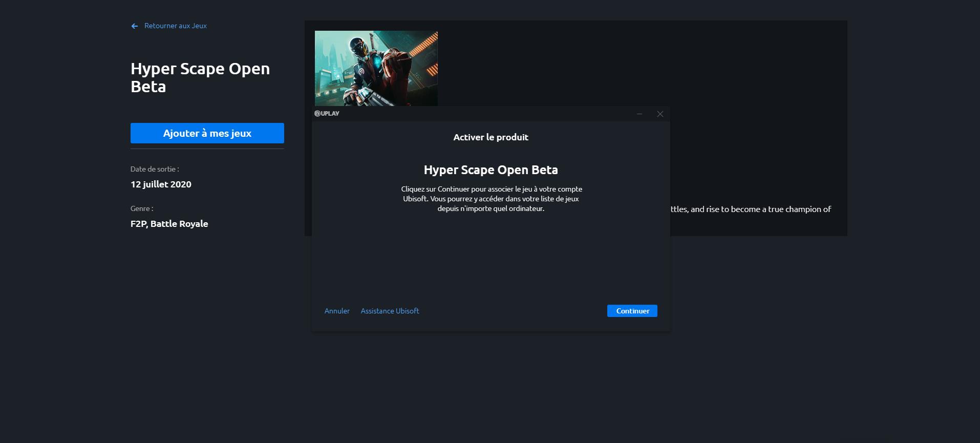Close the Uplay activation dialog
Viewport: 980px width, 443px height.
tap(660, 114)
